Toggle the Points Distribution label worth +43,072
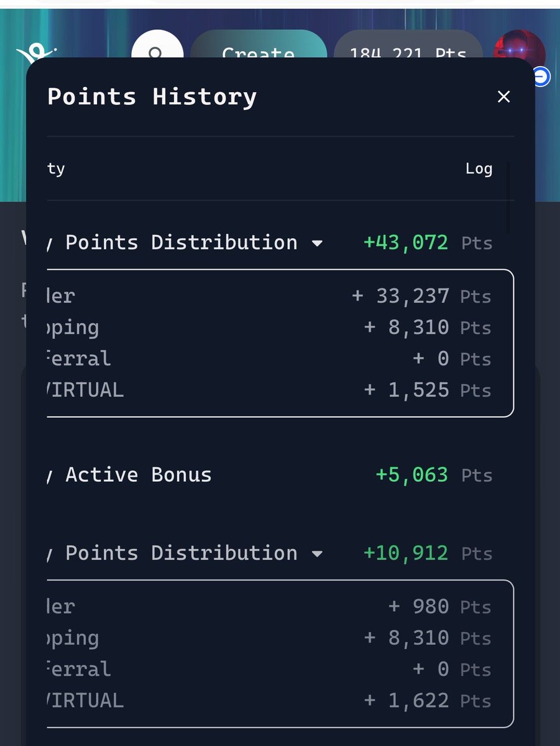The image size is (560, 746). pyautogui.click(x=181, y=242)
